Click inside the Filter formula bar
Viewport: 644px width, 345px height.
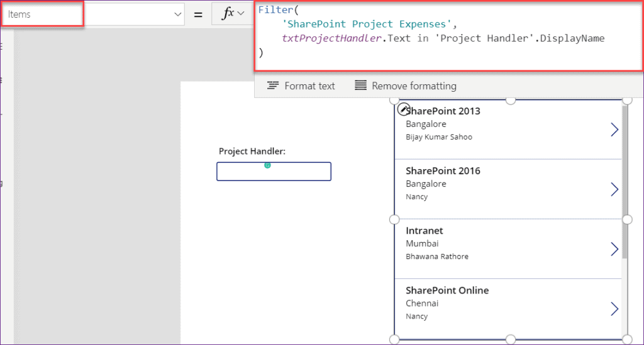(x=448, y=36)
